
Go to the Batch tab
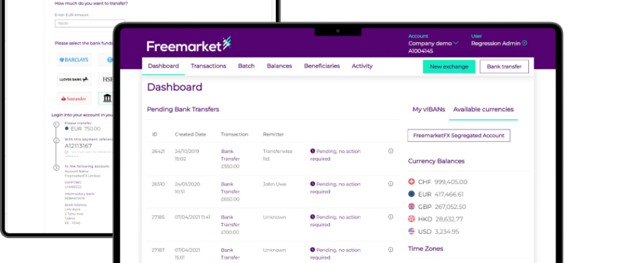coord(246,66)
